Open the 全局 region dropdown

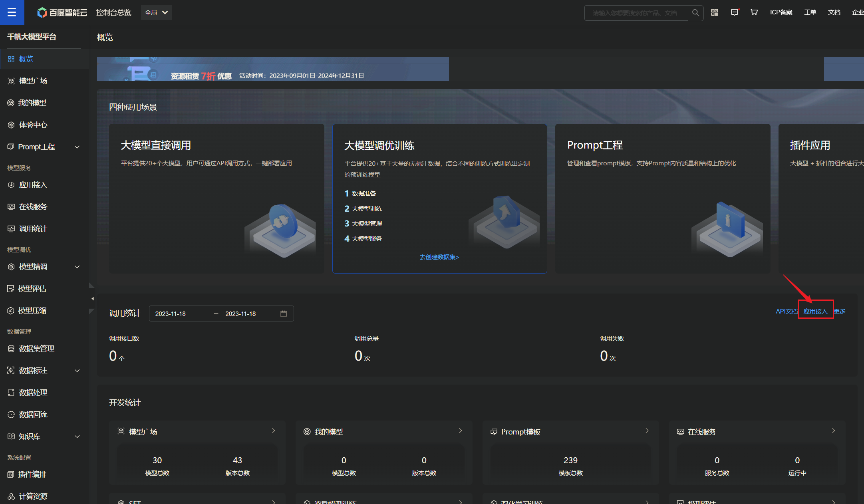tap(157, 13)
